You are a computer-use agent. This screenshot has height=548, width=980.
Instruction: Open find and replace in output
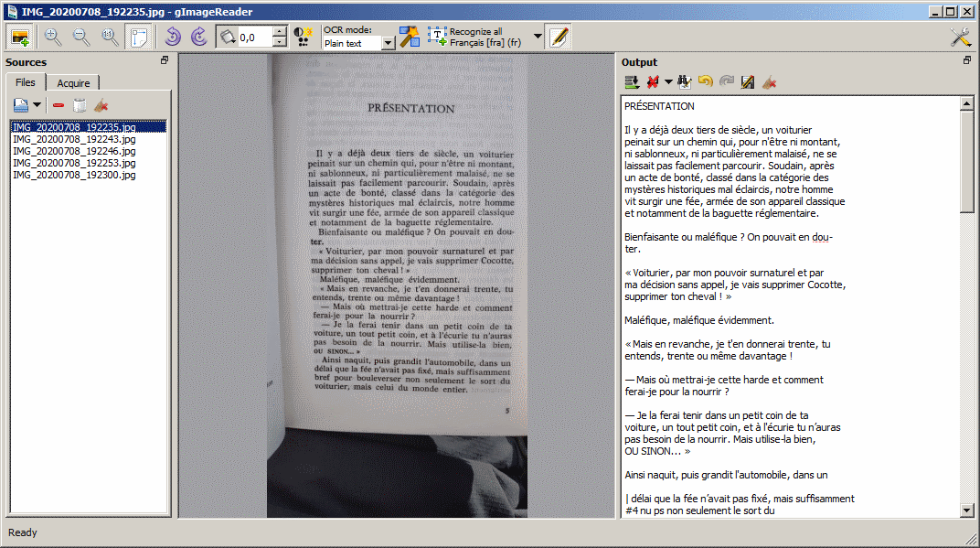pos(685,82)
